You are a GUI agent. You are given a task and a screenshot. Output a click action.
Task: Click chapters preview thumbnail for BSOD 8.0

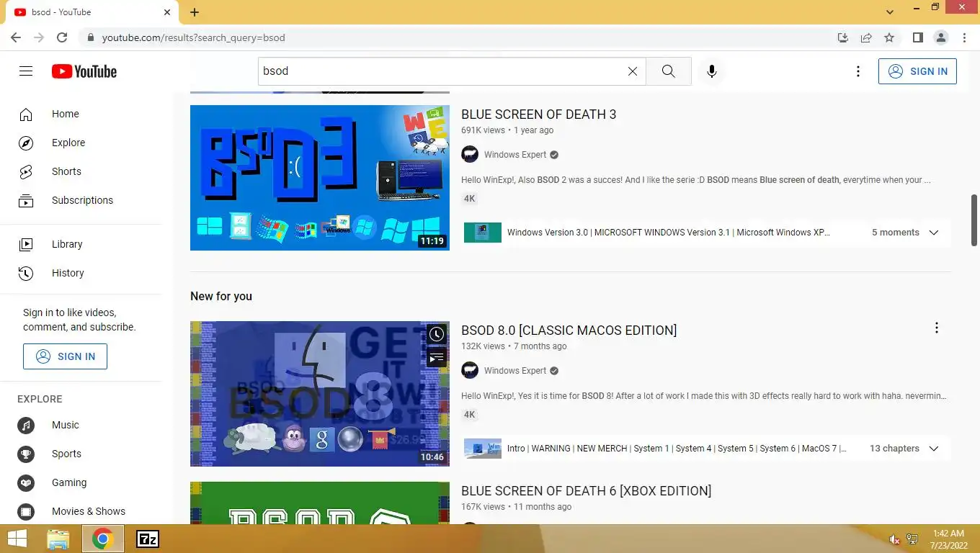coord(483,449)
